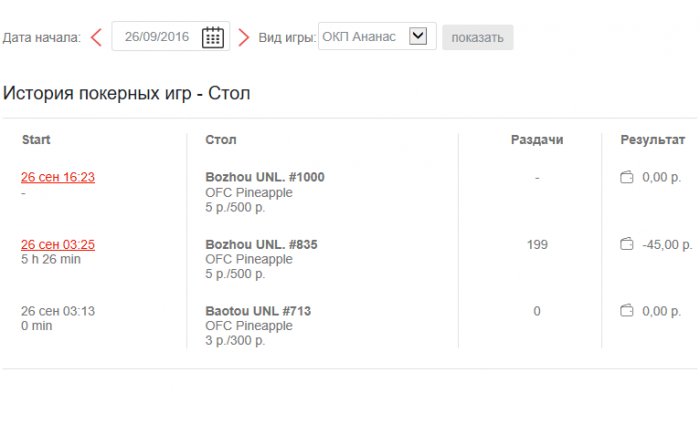700x424 pixels.
Task: Open the 26 сен 16:23 session link
Action: tap(58, 178)
